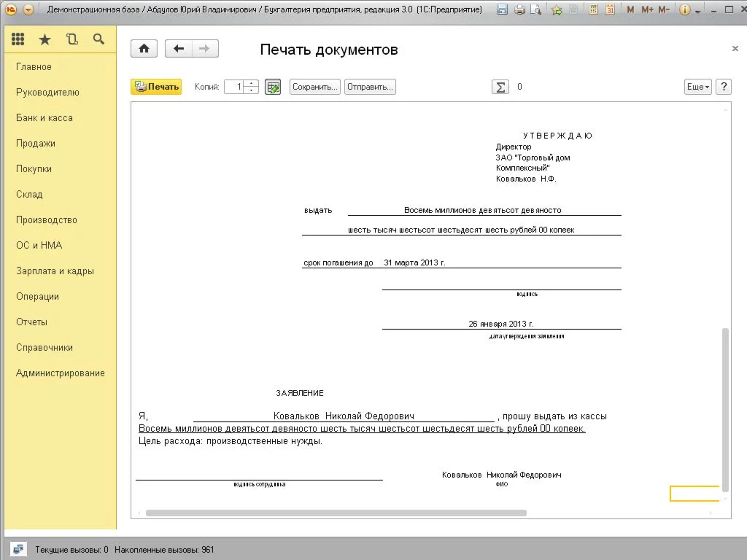Image resolution: width=747 pixels, height=560 pixels.
Task: Click the Сохранить... button
Action: tap(314, 87)
